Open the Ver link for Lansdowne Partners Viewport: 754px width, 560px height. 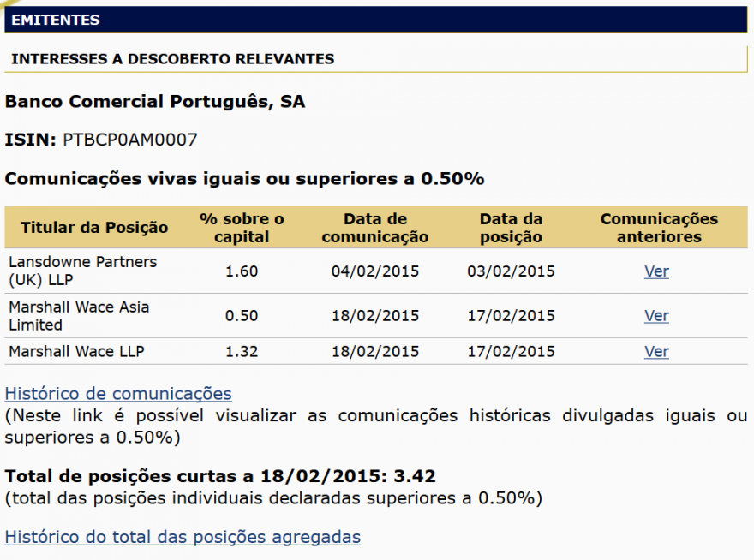click(656, 271)
